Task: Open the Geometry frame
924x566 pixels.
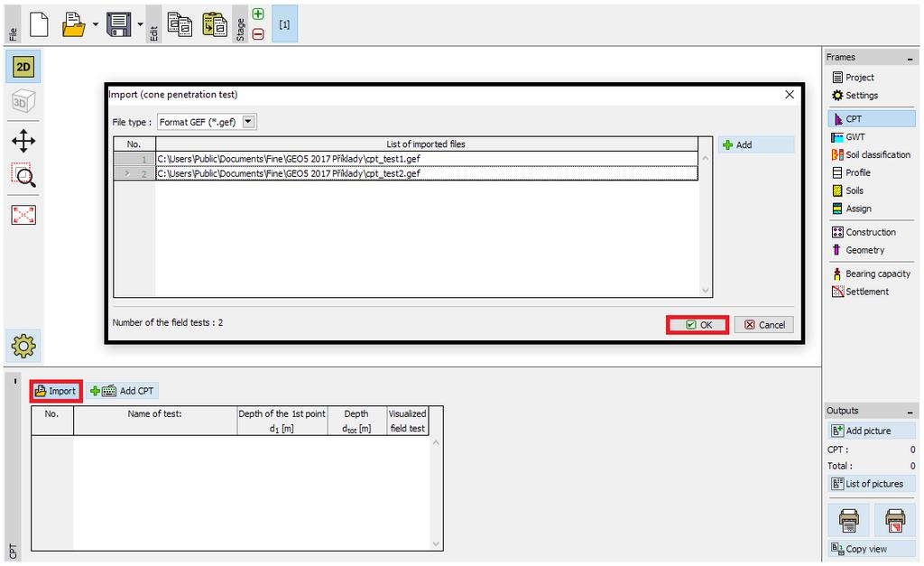Action: click(873, 250)
